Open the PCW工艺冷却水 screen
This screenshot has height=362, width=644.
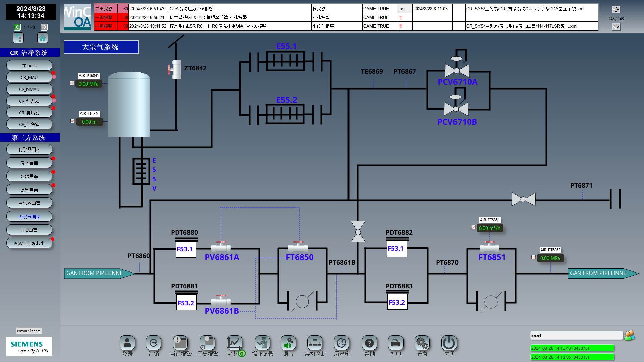[29, 243]
